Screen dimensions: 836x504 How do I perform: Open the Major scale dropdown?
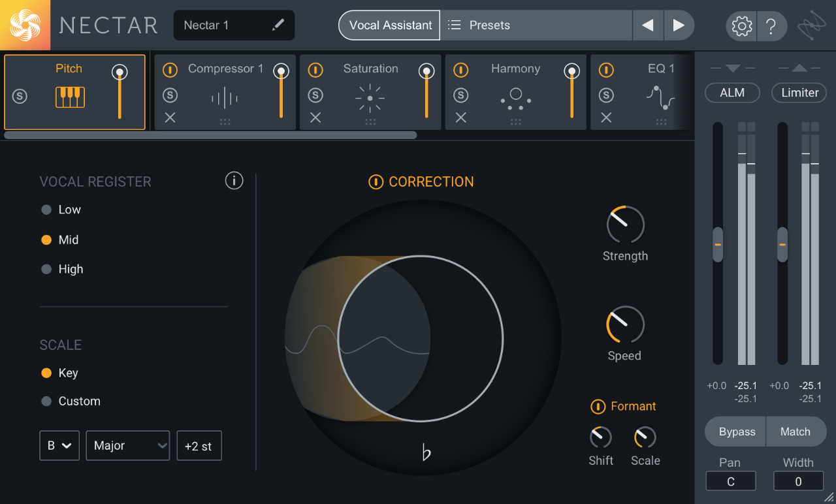pyautogui.click(x=127, y=445)
